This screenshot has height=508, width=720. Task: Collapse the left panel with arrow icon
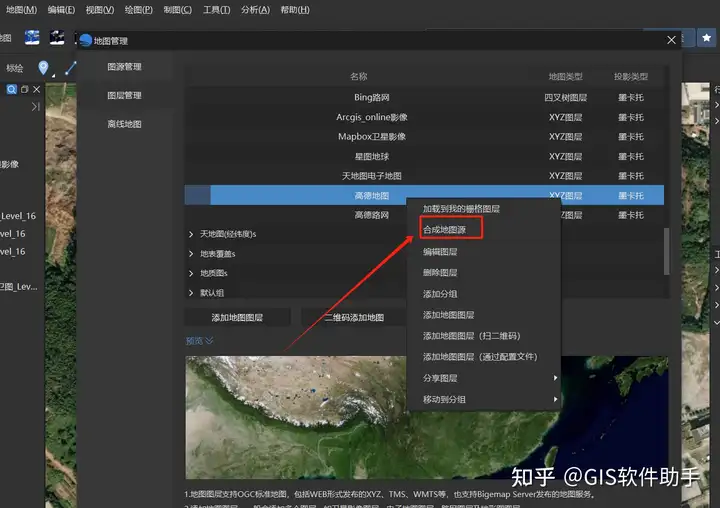35,107
